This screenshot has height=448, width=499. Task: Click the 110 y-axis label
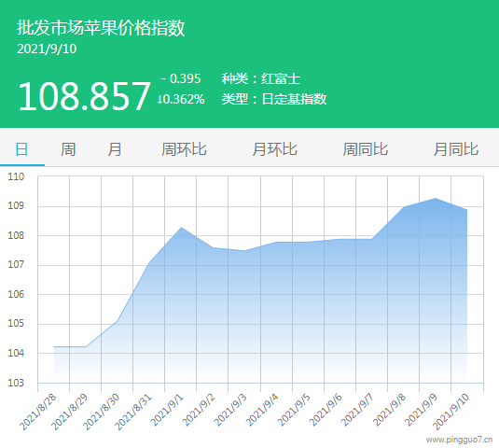[16, 176]
